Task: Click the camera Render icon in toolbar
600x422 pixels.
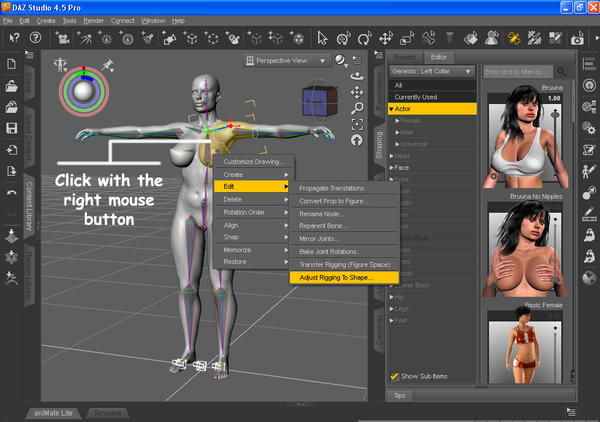Action: [577, 38]
